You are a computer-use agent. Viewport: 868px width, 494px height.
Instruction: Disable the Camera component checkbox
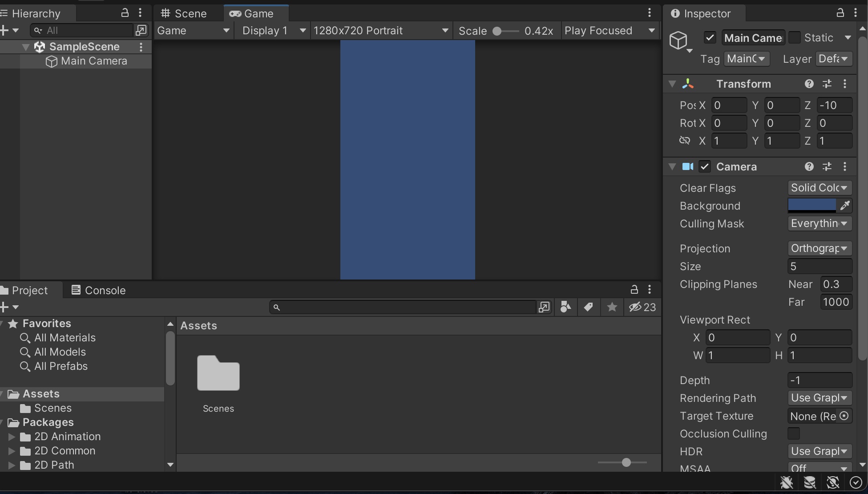(704, 166)
